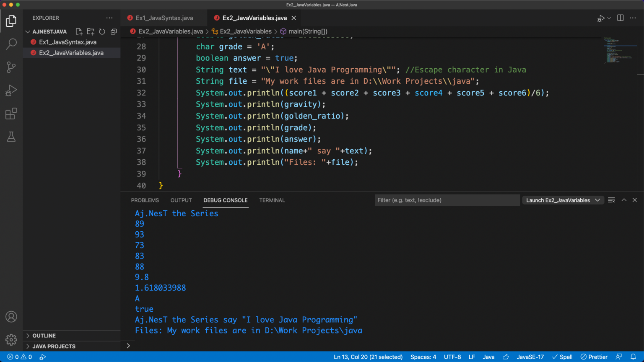Maximize the panel with the caret icon

pos(624,200)
